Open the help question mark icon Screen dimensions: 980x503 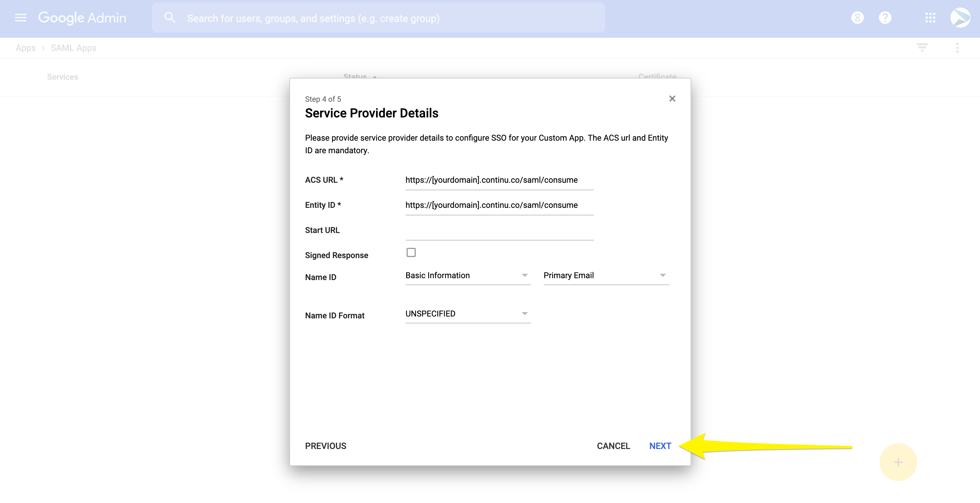tap(885, 18)
